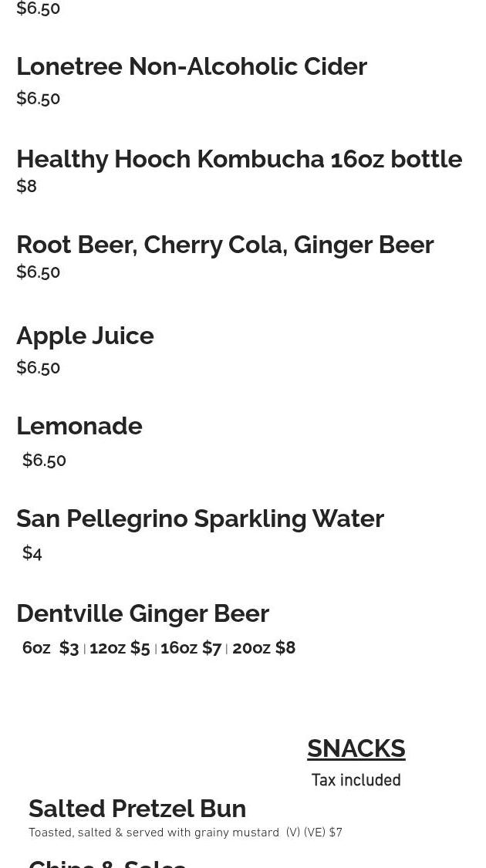Click the pretzel bun description text
Image resolution: width=486 pixels, height=868 pixels.
[185, 833]
